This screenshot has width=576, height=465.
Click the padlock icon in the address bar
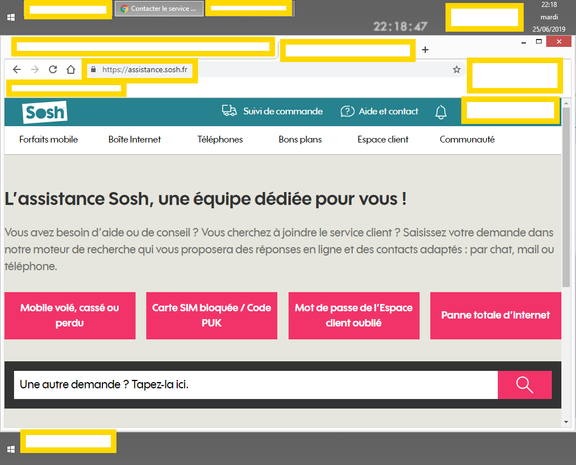pos(93,69)
